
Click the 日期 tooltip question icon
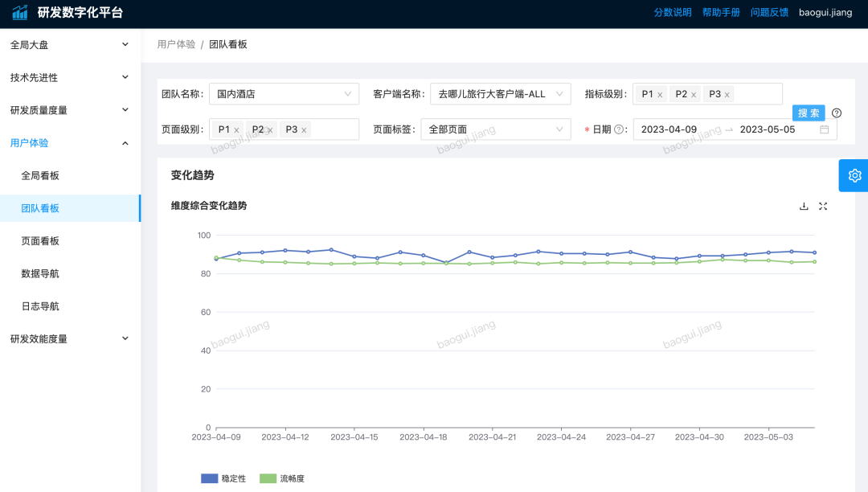click(x=619, y=129)
